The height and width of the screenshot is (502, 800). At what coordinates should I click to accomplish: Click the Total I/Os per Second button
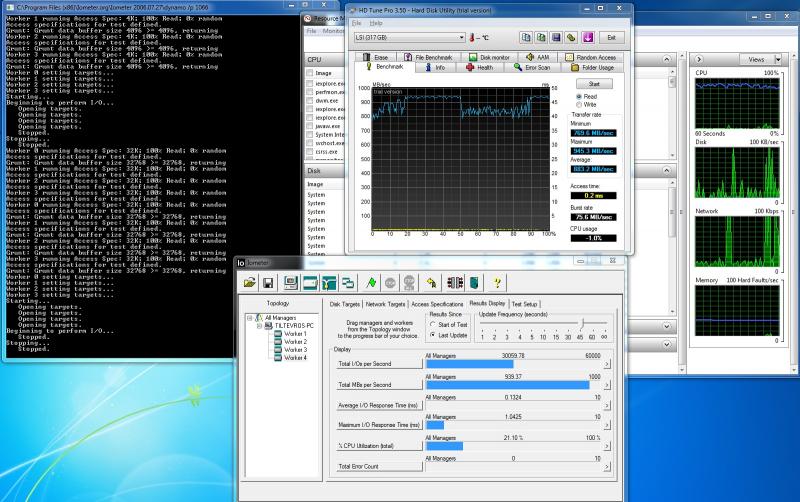click(379, 364)
